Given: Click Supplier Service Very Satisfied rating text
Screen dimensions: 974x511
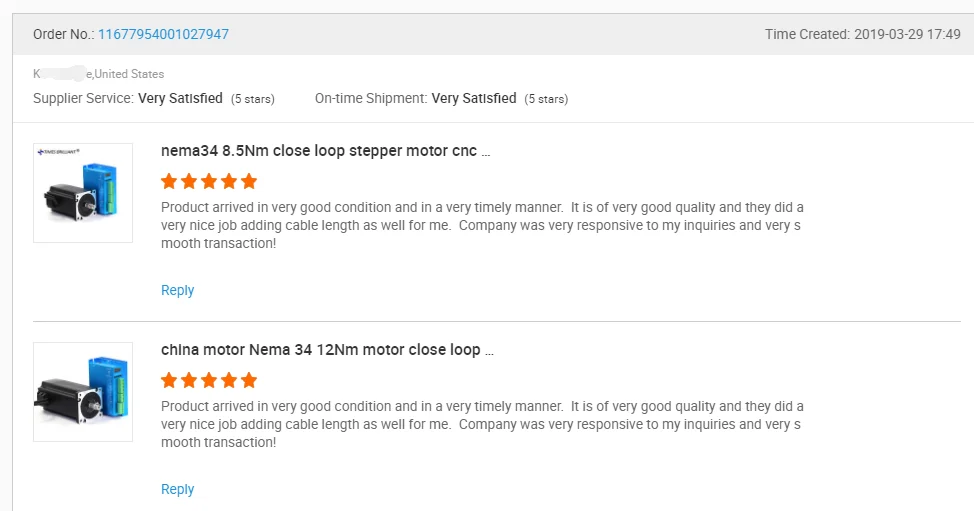Looking at the screenshot, I should point(180,98).
